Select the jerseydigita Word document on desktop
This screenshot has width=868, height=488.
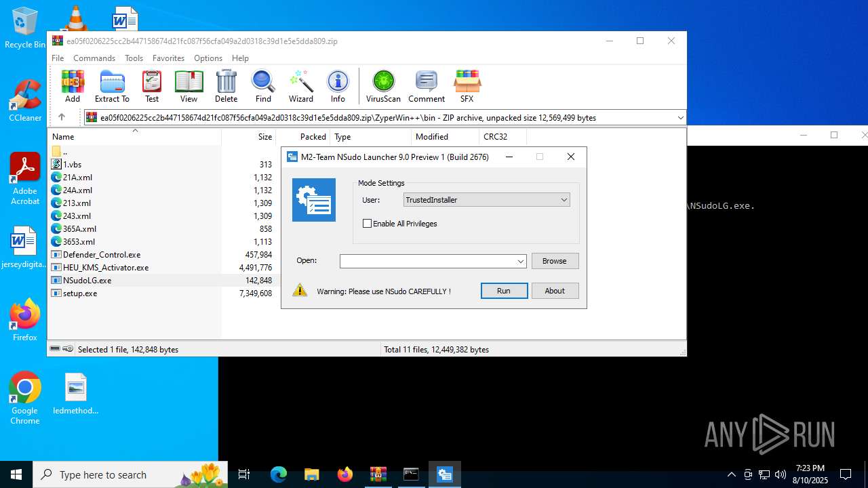[24, 247]
